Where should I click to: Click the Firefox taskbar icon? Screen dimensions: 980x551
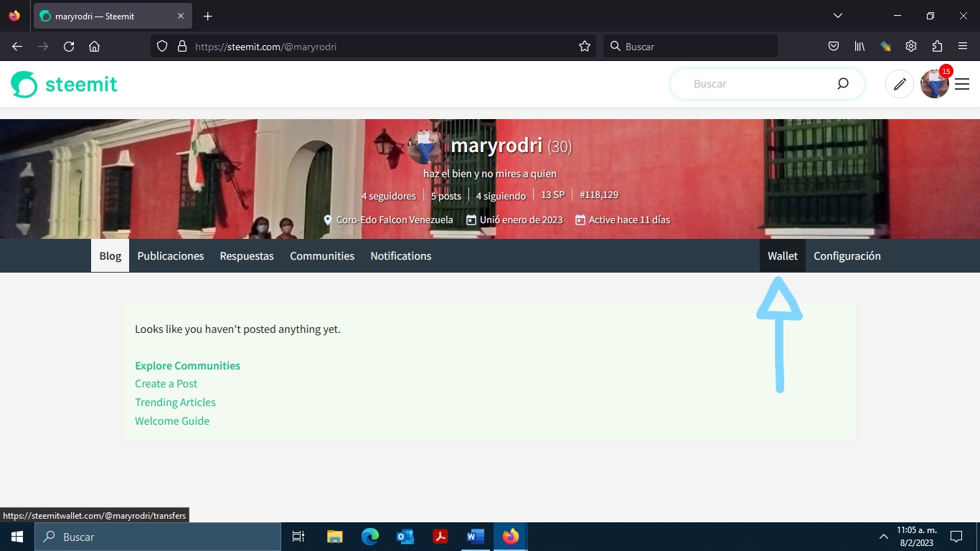[511, 537]
